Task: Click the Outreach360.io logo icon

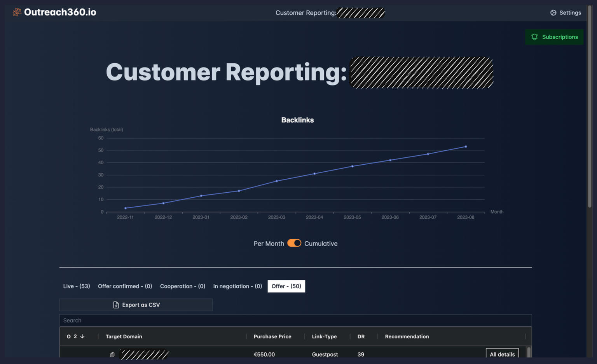Action: click(16, 12)
